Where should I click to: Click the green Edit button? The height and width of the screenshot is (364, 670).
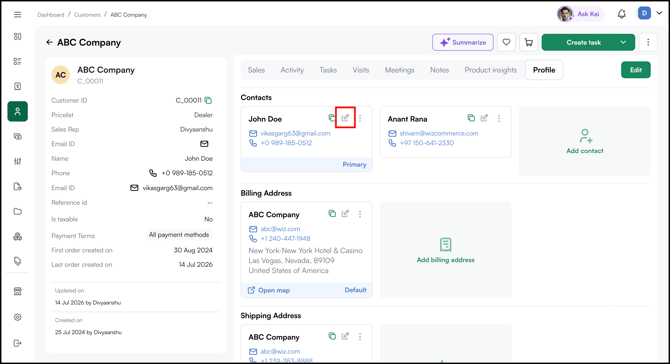point(636,70)
